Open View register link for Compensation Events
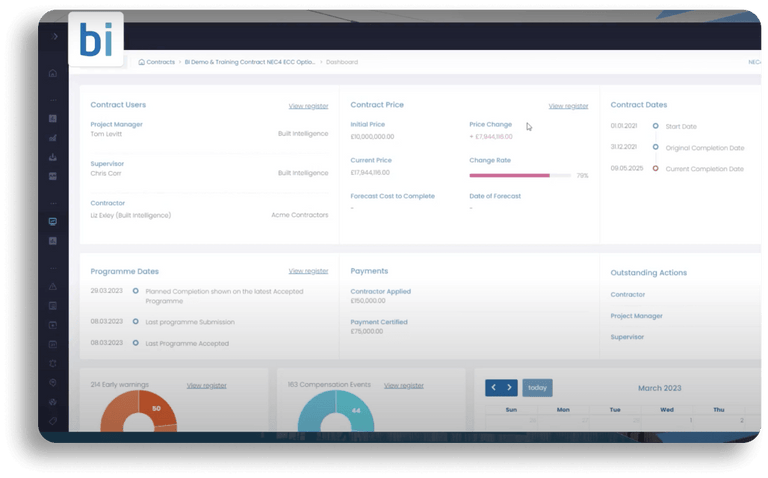Viewport: 768px width, 478px height. (404, 385)
